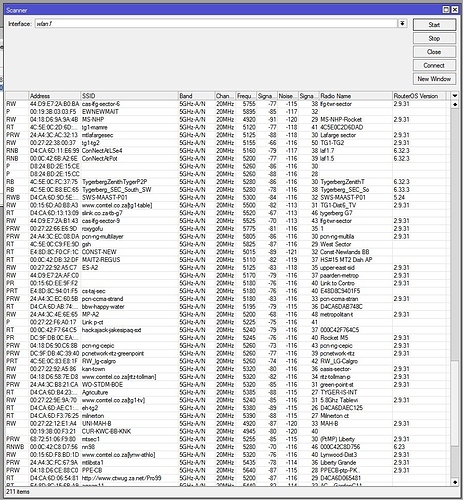Click radio name West Sector
Image resolution: width=463 pixels, height=500 pixels.
(335, 244)
